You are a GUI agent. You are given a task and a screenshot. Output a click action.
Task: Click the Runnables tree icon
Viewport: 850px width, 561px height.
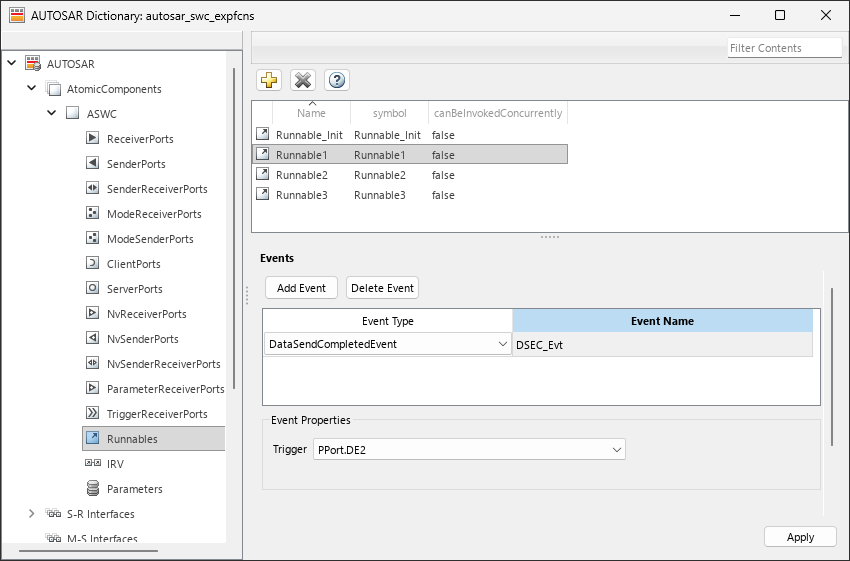tap(93, 438)
